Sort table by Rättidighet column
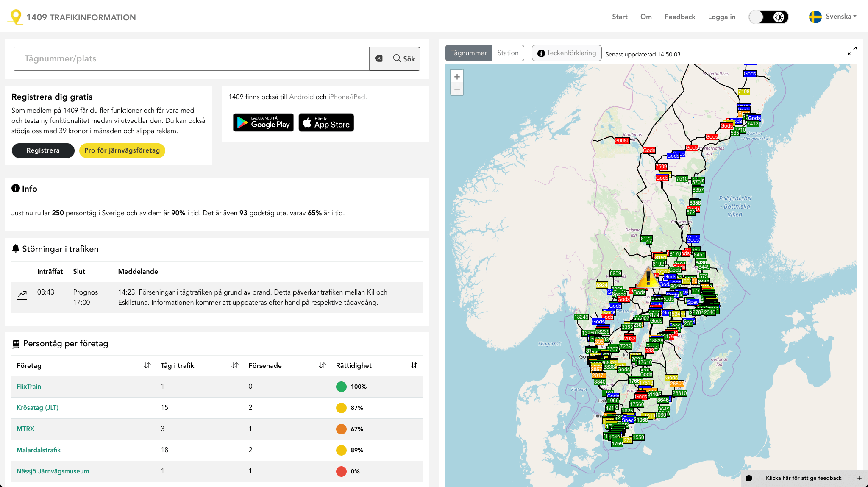This screenshot has height=487, width=868. click(414, 365)
